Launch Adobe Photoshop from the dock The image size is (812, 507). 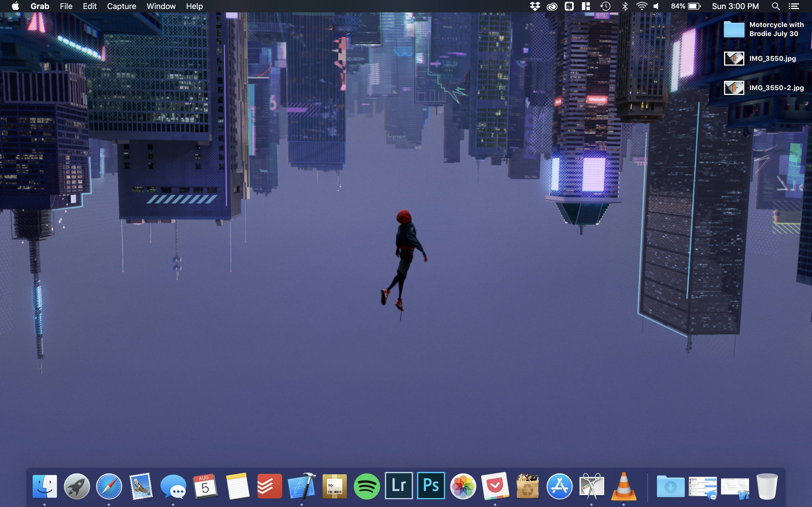pos(431,486)
